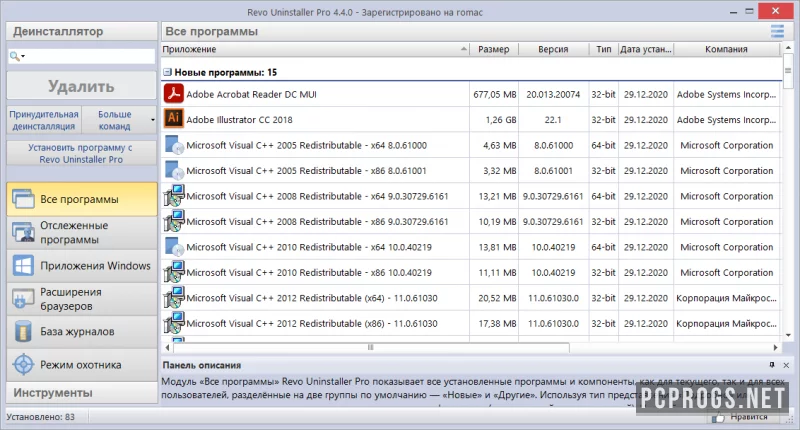Open Расширения браузеров module
The width and height of the screenshot is (800, 430).
coord(82,299)
